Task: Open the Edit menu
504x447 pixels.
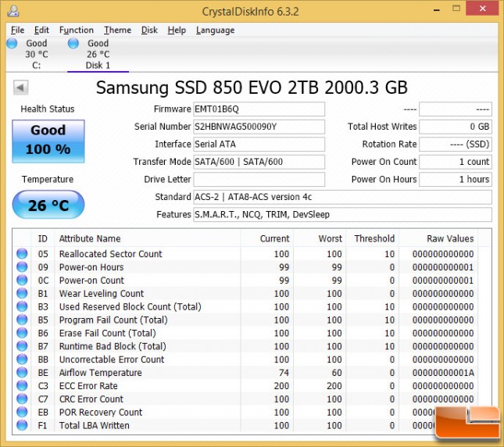Action: pos(41,30)
